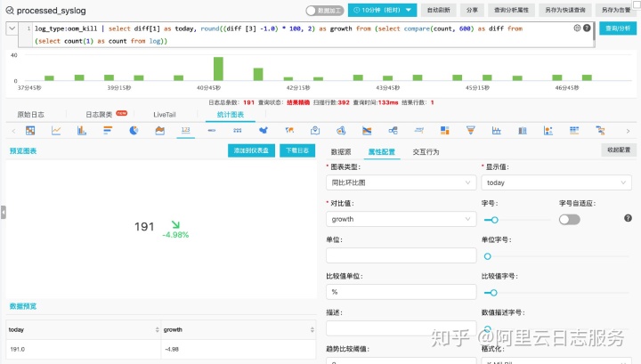The height and width of the screenshot is (364, 641).
Task: Open the 对比值 growth dropdown
Action: point(401,219)
